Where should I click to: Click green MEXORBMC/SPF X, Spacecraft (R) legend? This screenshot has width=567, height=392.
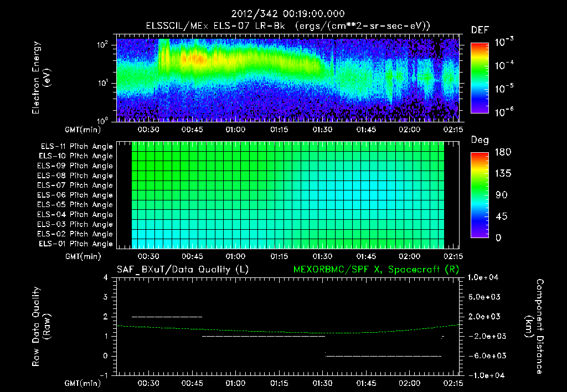(x=376, y=270)
